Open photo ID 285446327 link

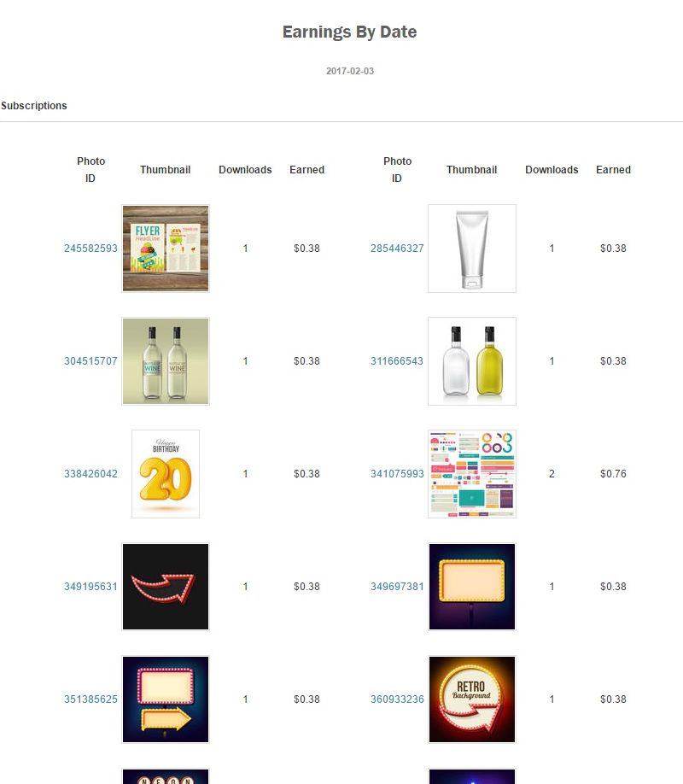(397, 249)
